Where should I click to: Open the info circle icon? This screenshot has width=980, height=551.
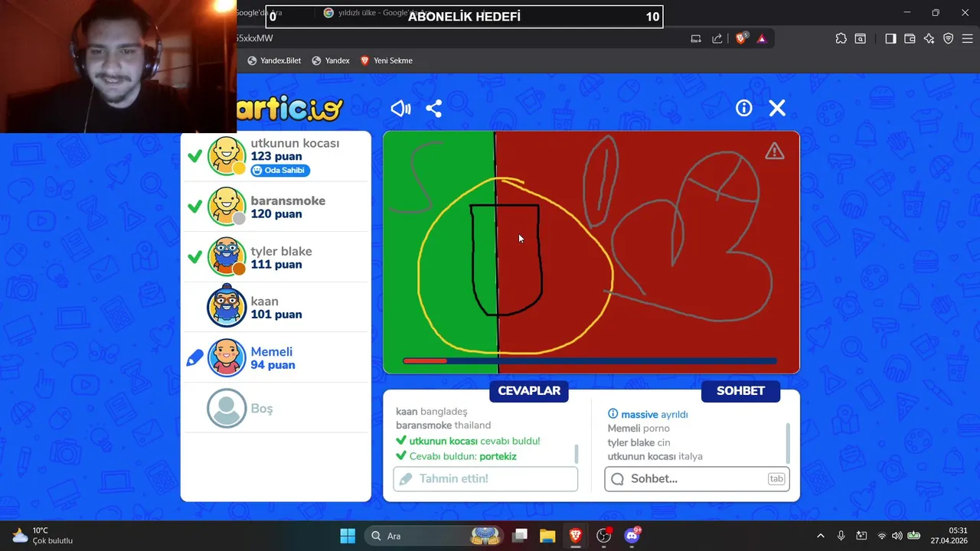pos(744,108)
